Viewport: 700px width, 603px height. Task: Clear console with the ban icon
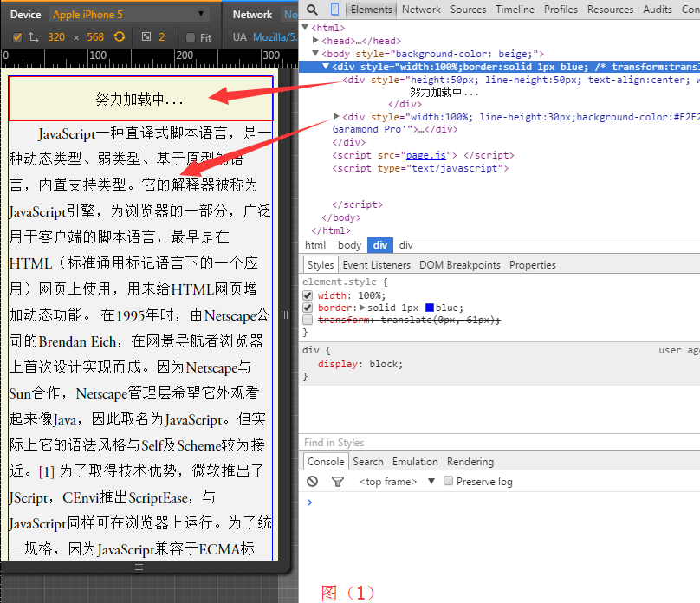pyautogui.click(x=313, y=481)
